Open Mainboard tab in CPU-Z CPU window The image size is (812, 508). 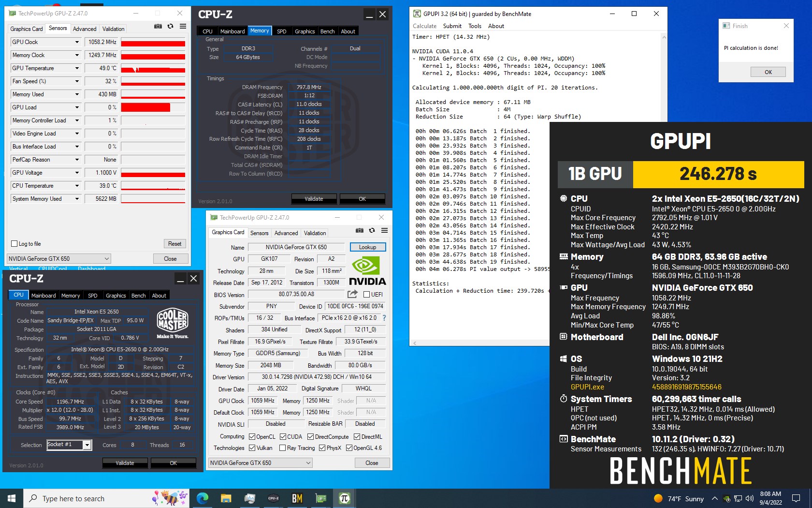click(43, 296)
